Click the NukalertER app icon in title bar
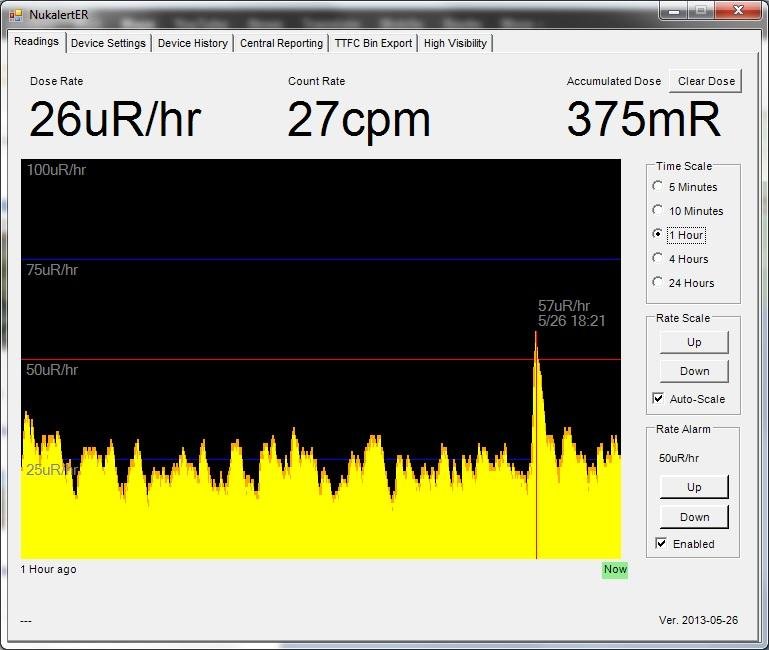Viewport: 769px width, 650px height. pyautogui.click(x=16, y=14)
